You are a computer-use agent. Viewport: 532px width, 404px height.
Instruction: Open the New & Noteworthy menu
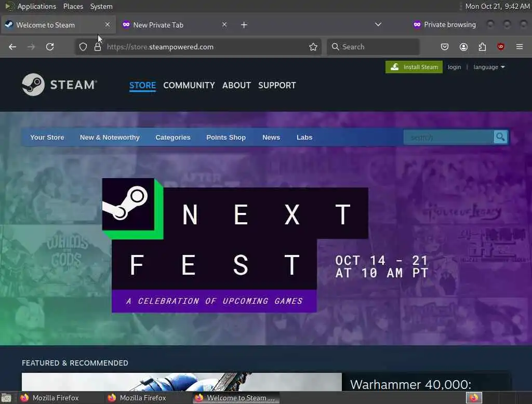coord(110,138)
